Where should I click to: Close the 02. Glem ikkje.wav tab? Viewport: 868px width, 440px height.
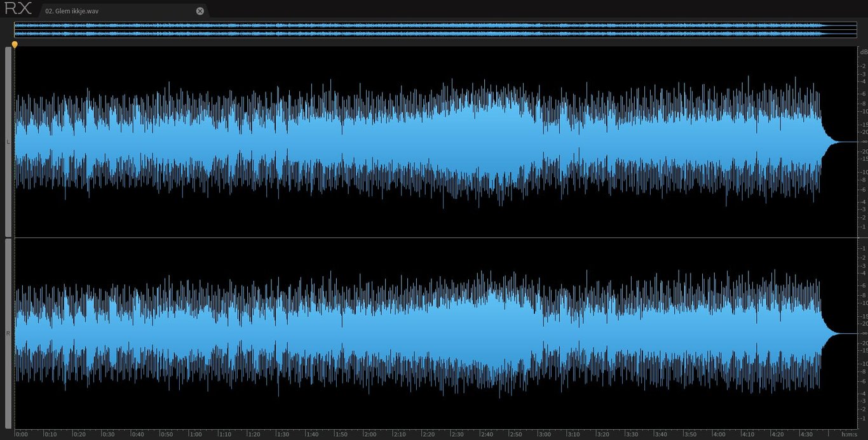(200, 11)
